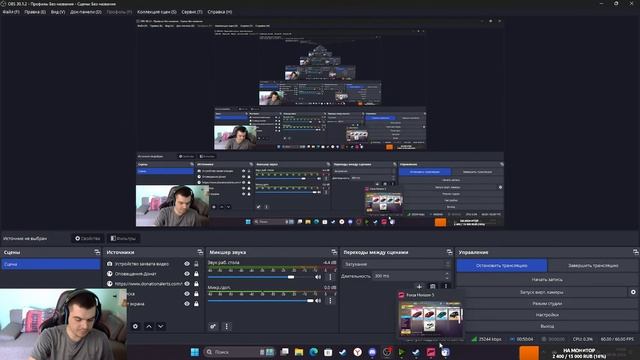Select the Сцена item in scenes list
The width and height of the screenshot is (640, 360).
51,264
